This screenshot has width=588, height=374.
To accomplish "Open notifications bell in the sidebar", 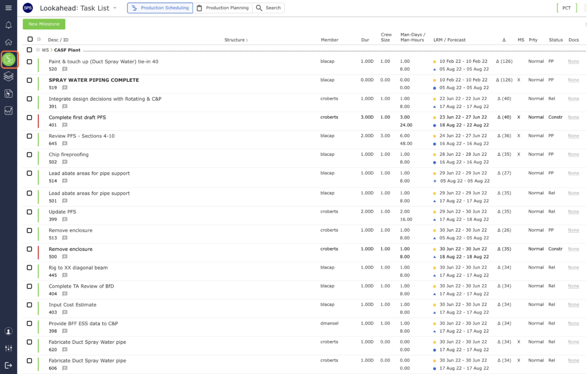I will 8,25.
